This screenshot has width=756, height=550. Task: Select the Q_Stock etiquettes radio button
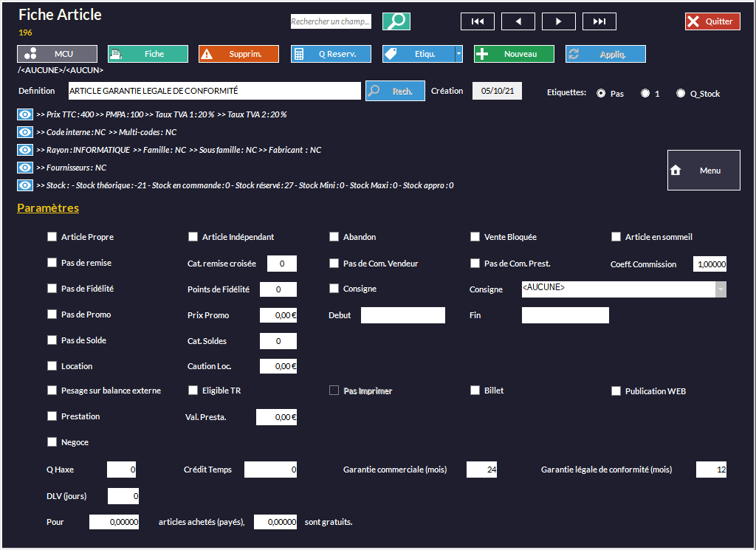tap(681, 94)
